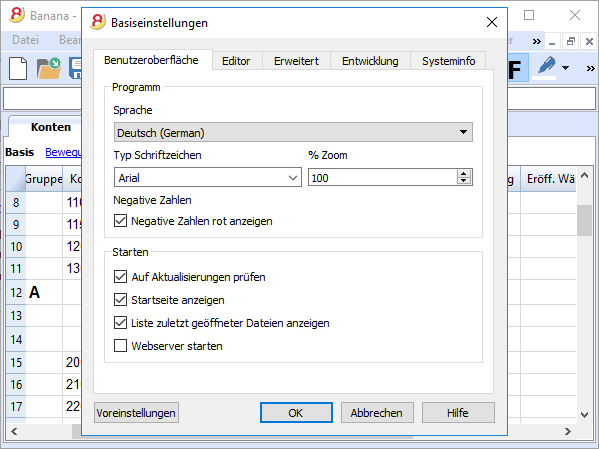Select the highlighter pen tool icon
599x449 pixels.
(x=546, y=66)
